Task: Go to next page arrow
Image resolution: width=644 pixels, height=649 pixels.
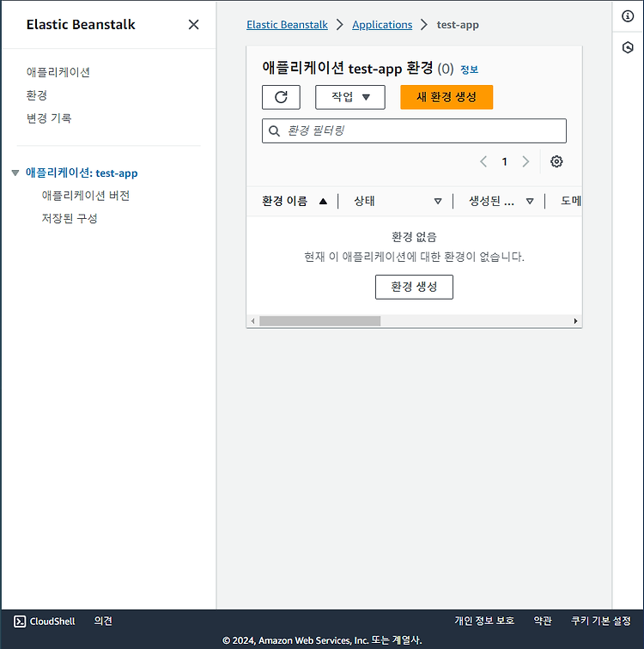Action: (x=526, y=161)
